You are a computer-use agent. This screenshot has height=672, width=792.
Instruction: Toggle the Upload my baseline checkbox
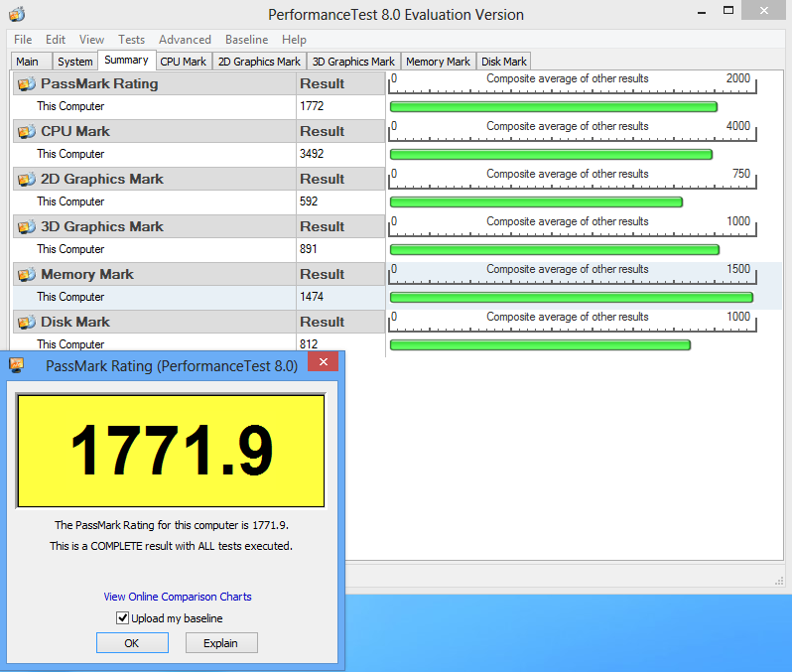click(122, 617)
